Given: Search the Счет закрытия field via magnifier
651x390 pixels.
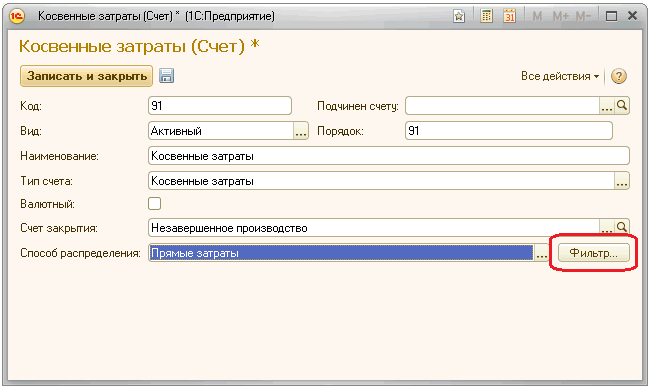Looking at the screenshot, I should [622, 228].
